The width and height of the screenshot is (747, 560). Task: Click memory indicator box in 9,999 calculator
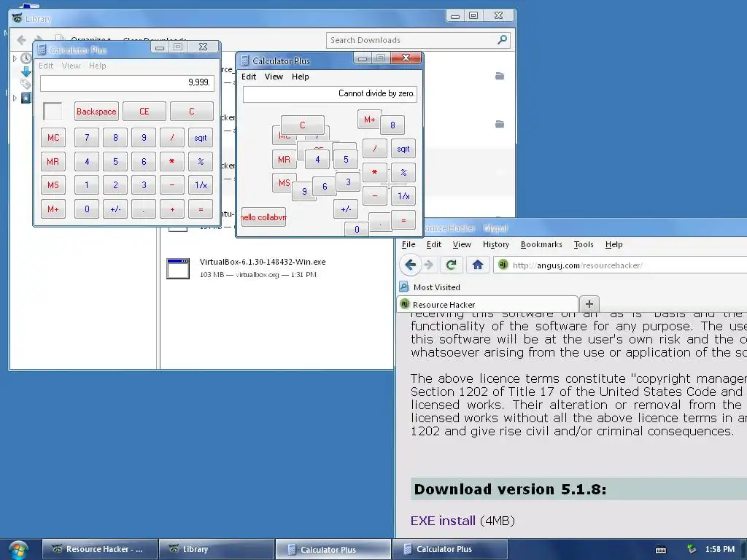pos(53,112)
